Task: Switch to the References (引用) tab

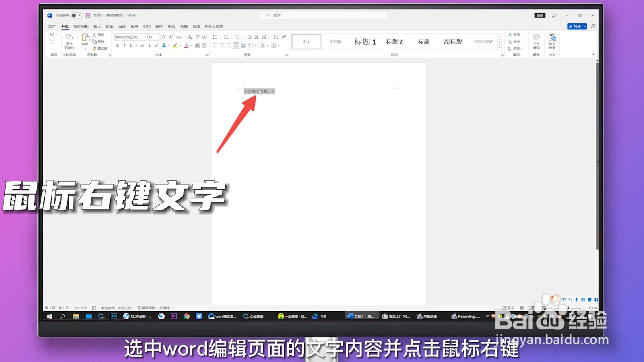Action: (x=147, y=26)
